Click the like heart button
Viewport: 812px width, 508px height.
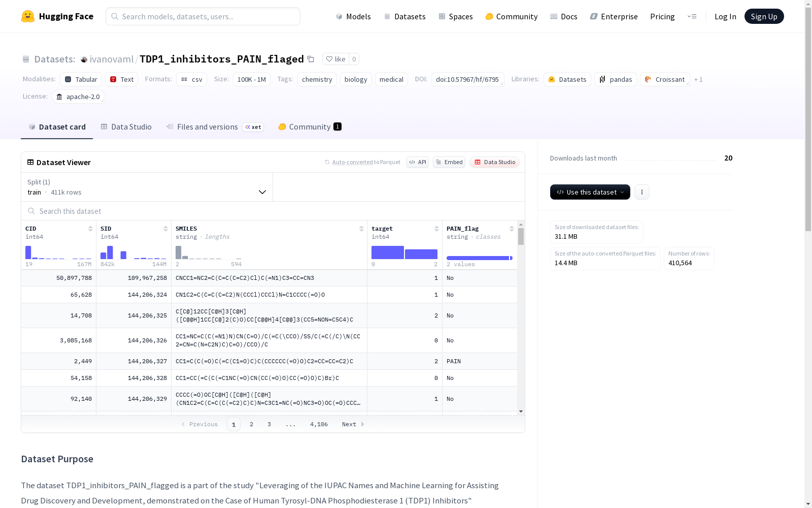[x=335, y=59]
